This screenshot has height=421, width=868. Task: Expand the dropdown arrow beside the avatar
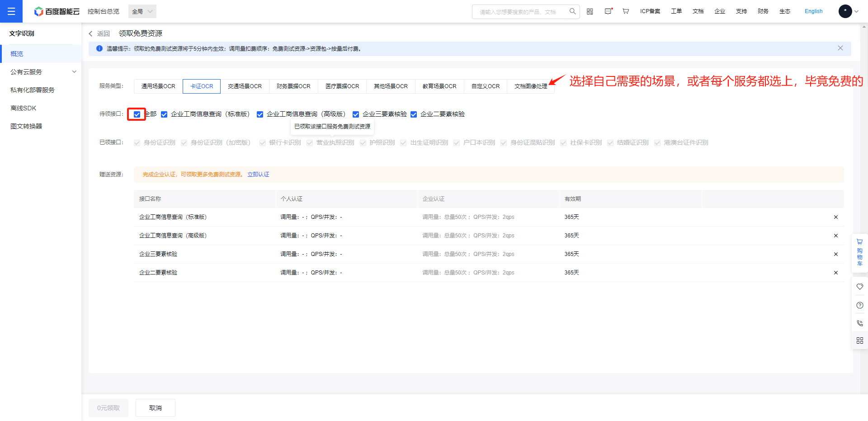coord(856,12)
